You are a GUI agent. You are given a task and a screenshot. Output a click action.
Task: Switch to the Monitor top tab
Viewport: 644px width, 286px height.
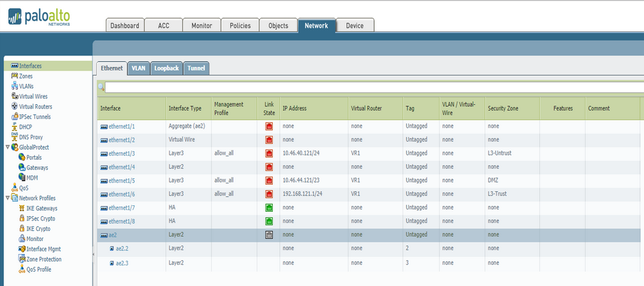pos(202,26)
